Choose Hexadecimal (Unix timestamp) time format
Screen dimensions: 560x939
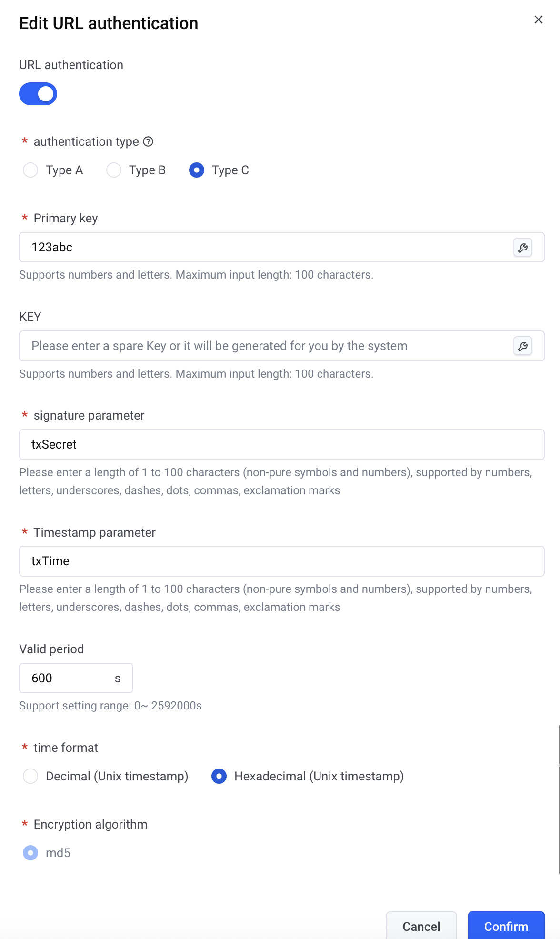(219, 776)
